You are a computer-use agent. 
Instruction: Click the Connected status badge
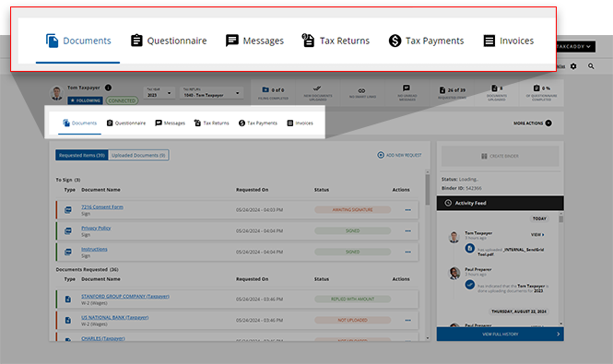tap(122, 100)
